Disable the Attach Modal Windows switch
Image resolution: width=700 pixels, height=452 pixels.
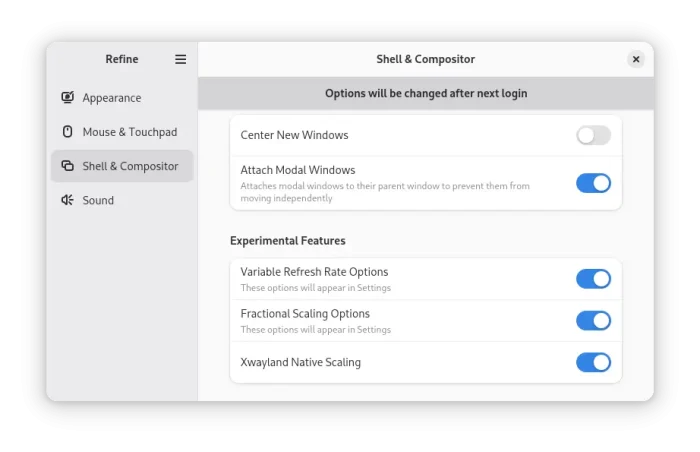[593, 183]
